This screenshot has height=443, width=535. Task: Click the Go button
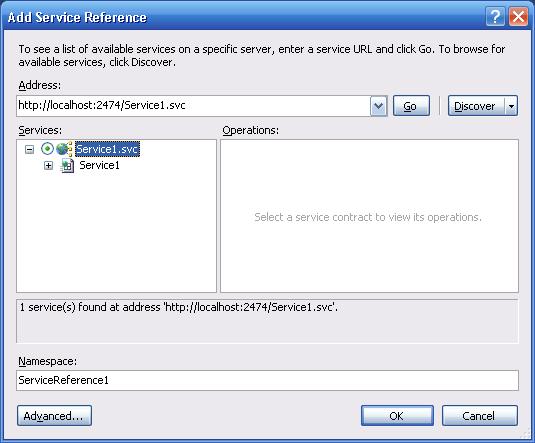click(x=411, y=106)
